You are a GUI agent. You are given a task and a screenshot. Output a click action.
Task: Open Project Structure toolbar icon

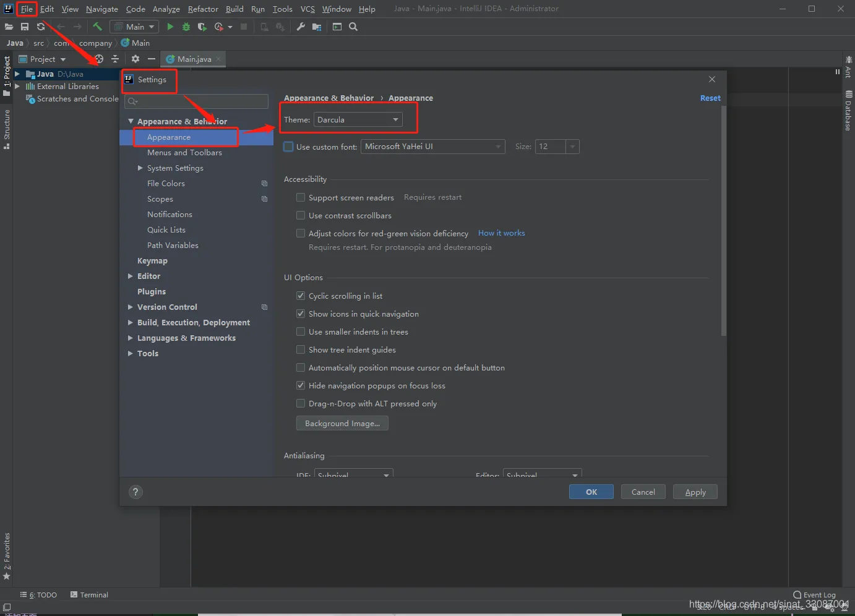pyautogui.click(x=317, y=27)
